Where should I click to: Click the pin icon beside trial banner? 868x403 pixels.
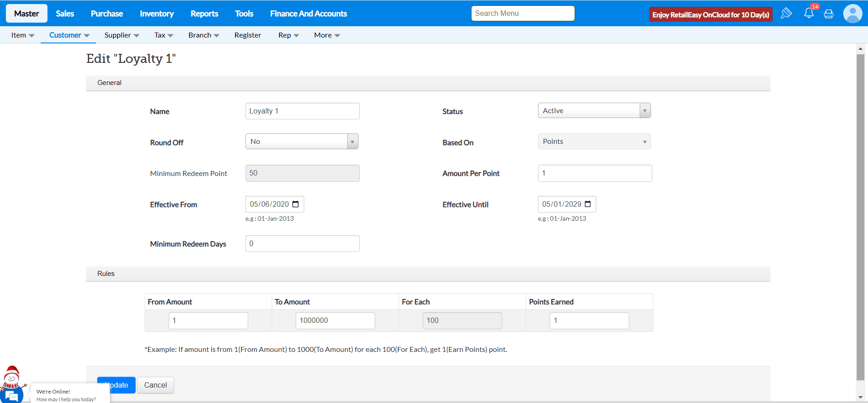pyautogui.click(x=786, y=13)
